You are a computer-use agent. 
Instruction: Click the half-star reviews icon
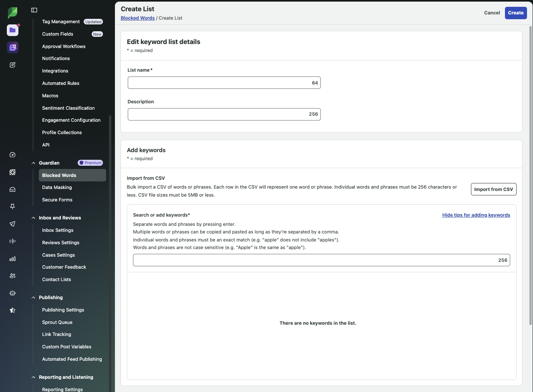click(x=12, y=310)
